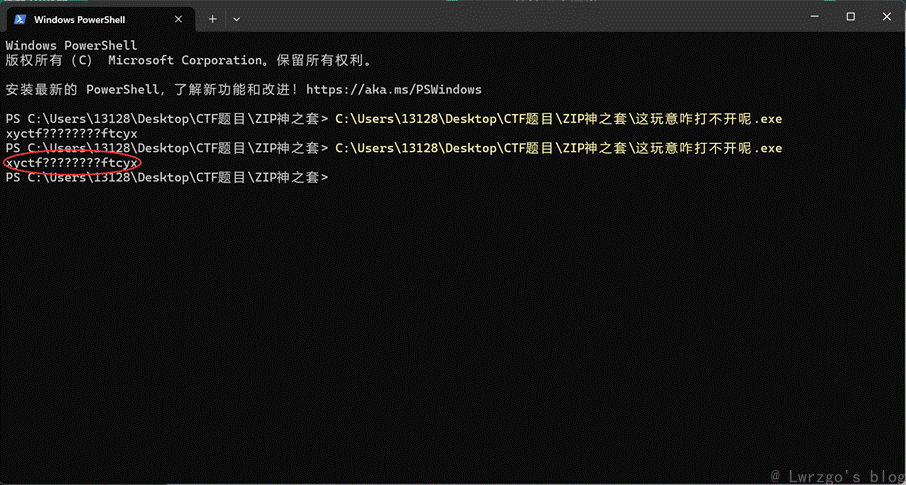Click the Microsoft Corporation copyright line
906x485 pixels.
click(188, 60)
